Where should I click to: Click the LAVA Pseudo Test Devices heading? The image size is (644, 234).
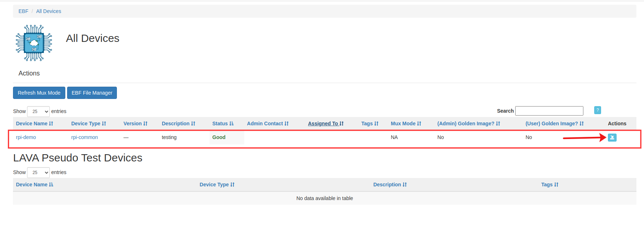point(78,158)
